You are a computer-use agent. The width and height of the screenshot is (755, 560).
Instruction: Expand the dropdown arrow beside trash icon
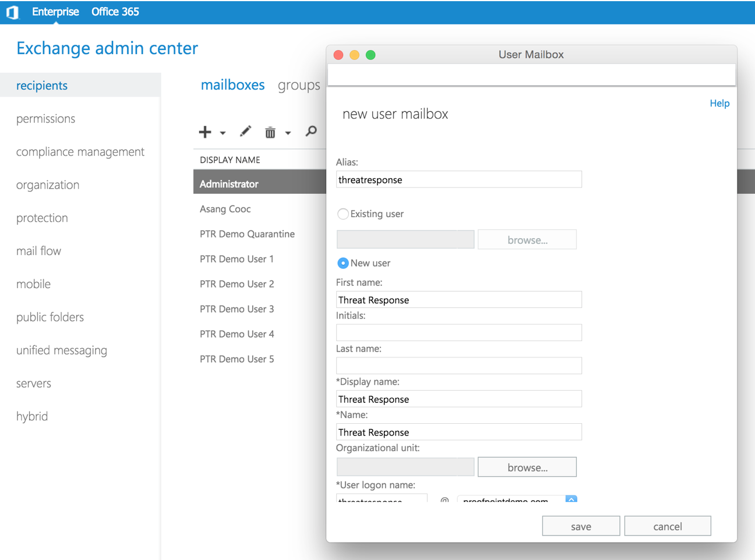[x=288, y=133]
